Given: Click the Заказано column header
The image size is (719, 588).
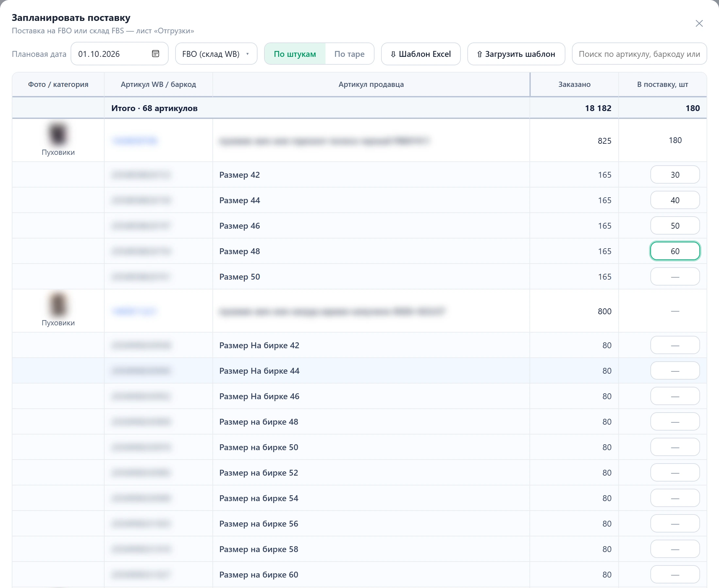Looking at the screenshot, I should tap(574, 84).
